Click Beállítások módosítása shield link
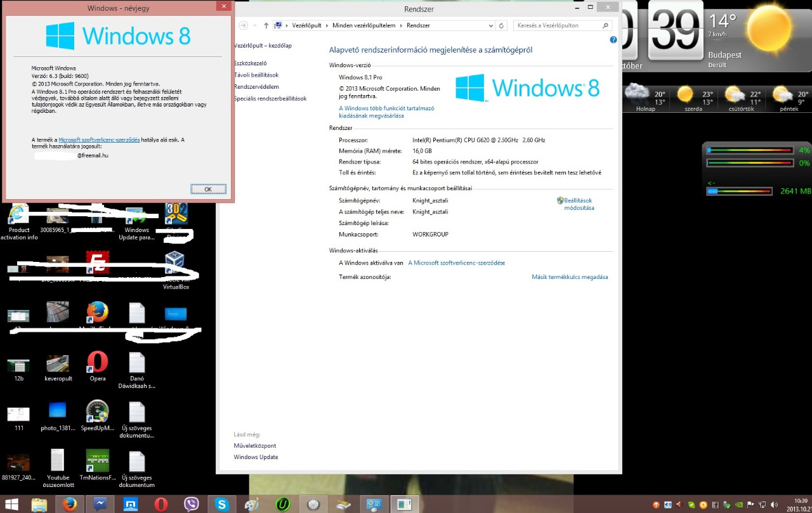Viewport: 812px width, 513px height. coord(576,204)
